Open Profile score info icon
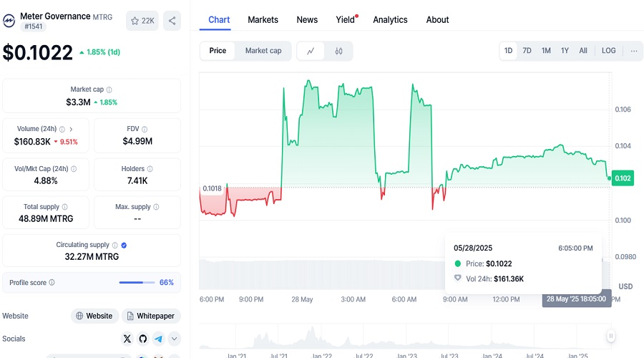The width and height of the screenshot is (644, 358). 52,282
